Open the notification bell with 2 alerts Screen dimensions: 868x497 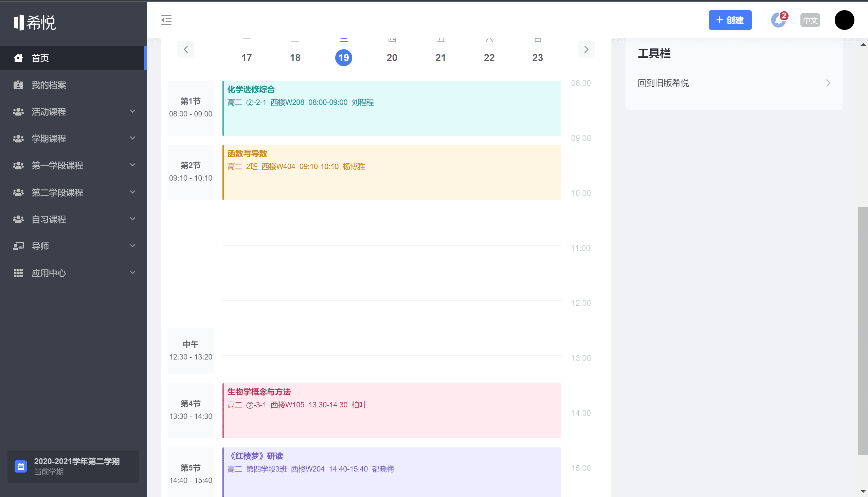coord(779,20)
